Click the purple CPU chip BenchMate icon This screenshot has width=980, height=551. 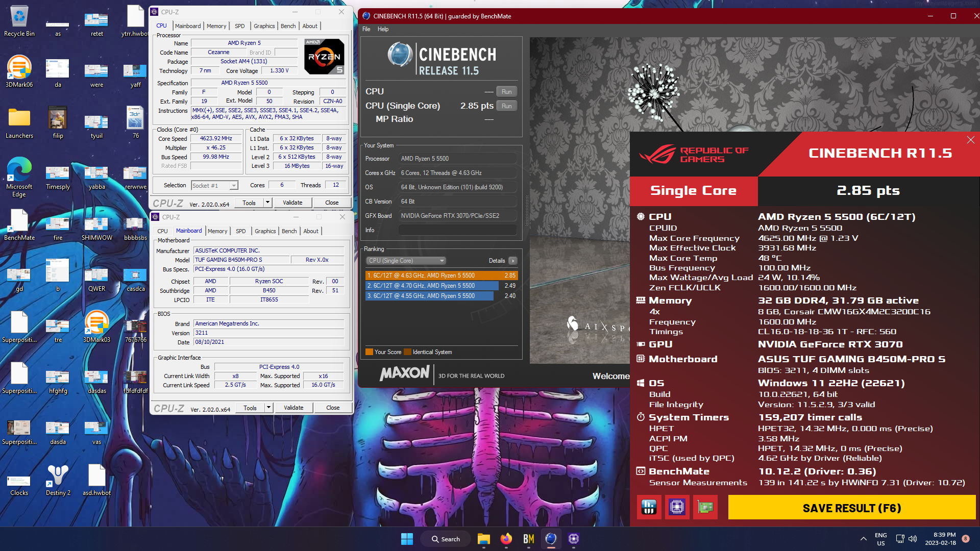point(677,507)
